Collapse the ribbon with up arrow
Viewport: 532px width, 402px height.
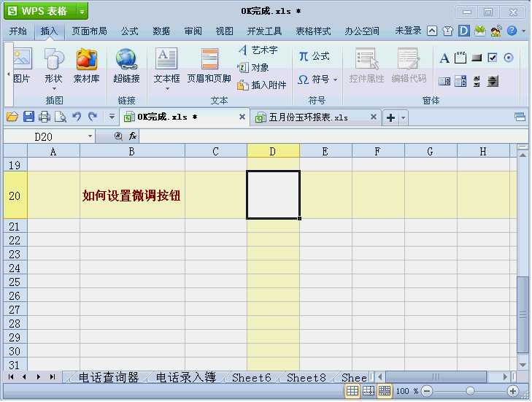tap(432, 31)
